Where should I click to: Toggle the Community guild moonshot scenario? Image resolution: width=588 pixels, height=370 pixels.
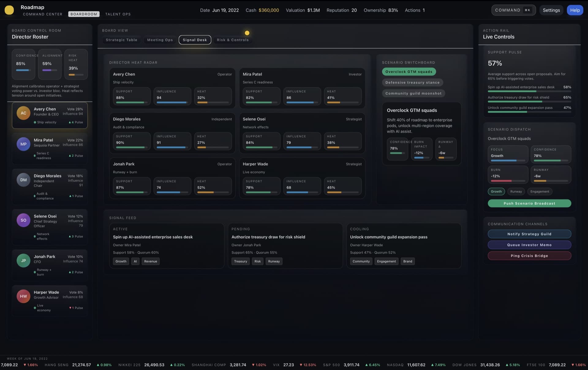point(413,93)
